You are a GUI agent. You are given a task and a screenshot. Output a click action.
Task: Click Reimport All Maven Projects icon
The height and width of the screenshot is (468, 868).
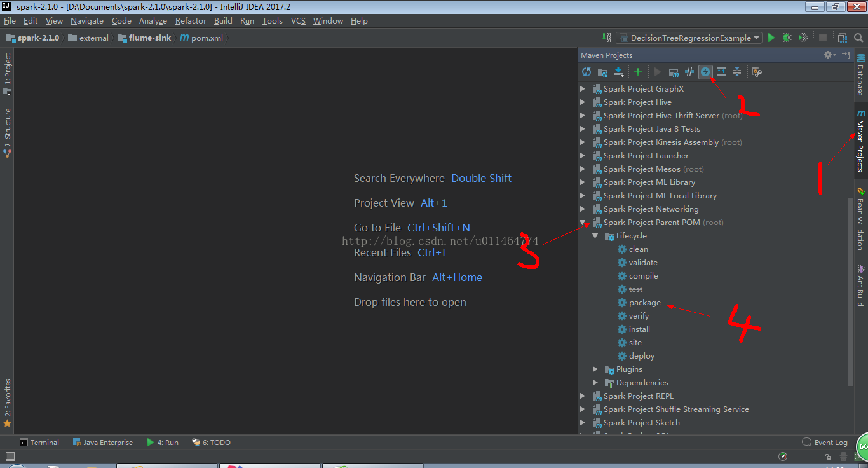[587, 72]
